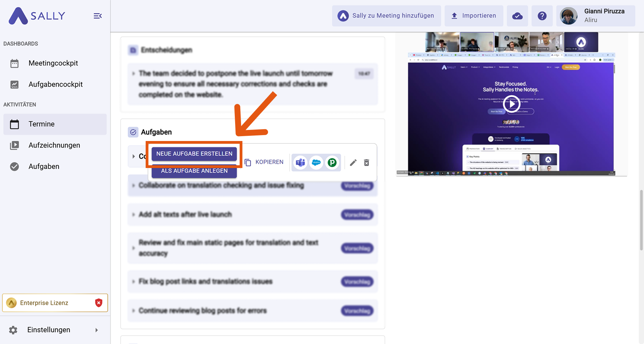Click the 10:47 timestamp on the decision
This screenshot has width=644, height=344.
(364, 73)
